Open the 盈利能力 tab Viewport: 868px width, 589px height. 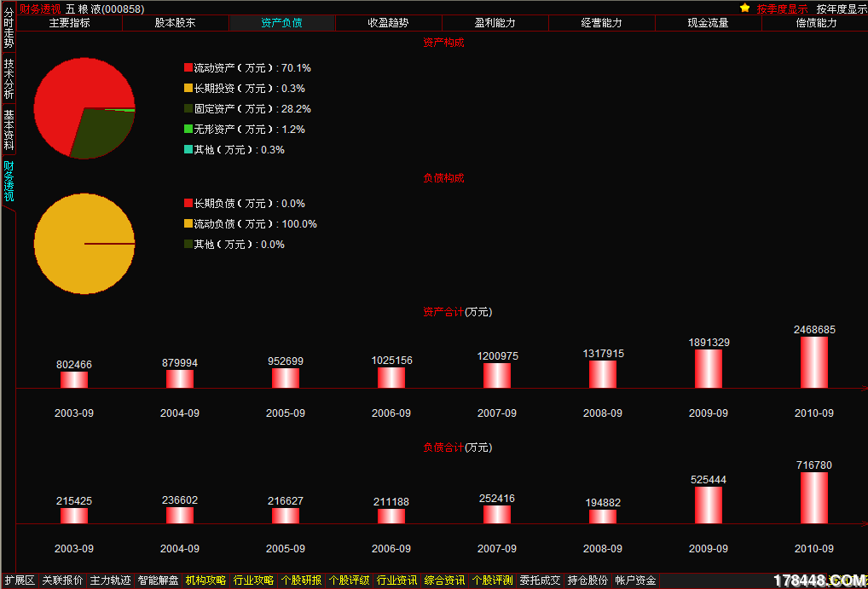click(495, 23)
